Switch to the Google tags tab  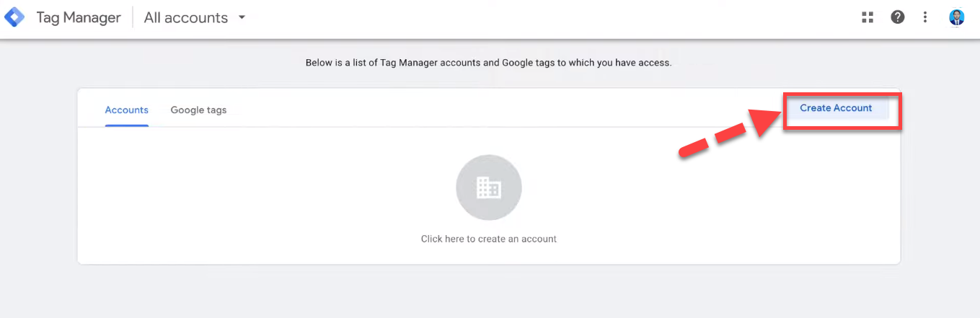click(x=198, y=110)
